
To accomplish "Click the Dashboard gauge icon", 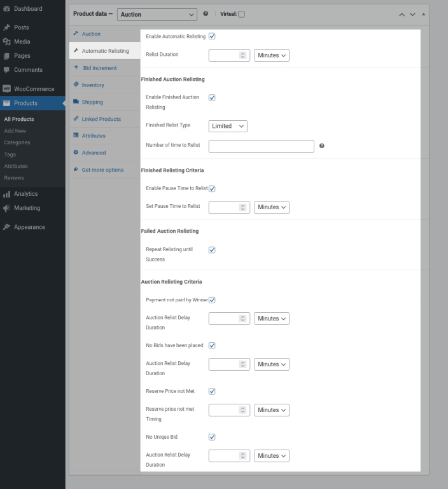I will pos(6,9).
